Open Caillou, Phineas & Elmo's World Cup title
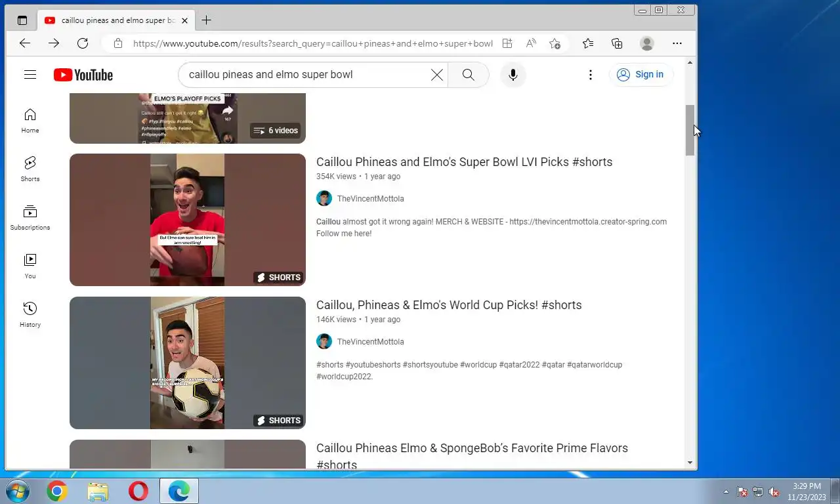840x504 pixels. 449,305
